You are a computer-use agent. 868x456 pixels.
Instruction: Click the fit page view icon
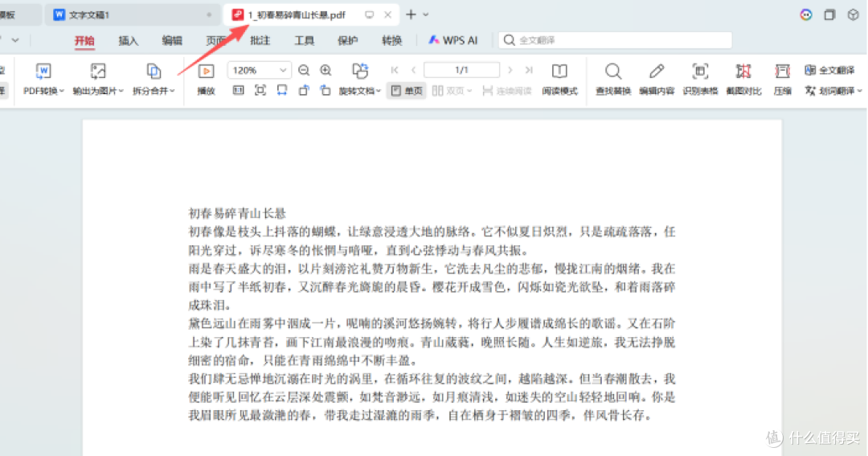260,90
